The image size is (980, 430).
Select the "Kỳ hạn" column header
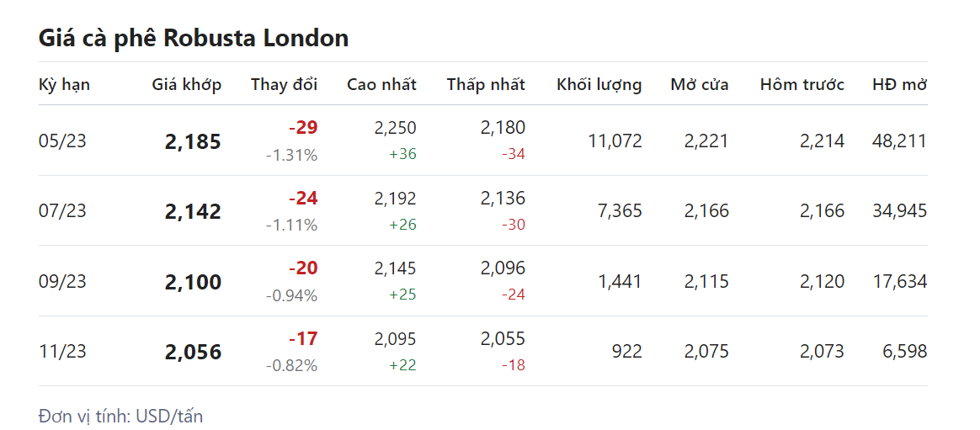[64, 84]
